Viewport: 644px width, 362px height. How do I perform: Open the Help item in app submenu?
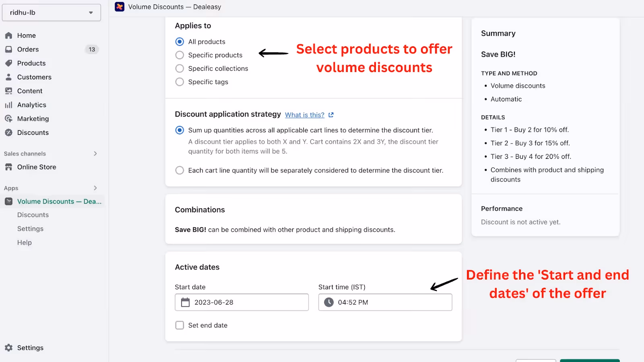click(x=25, y=243)
